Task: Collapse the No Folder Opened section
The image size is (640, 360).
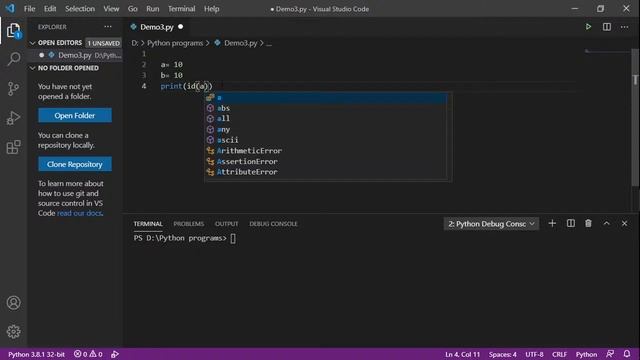Action: point(32,68)
